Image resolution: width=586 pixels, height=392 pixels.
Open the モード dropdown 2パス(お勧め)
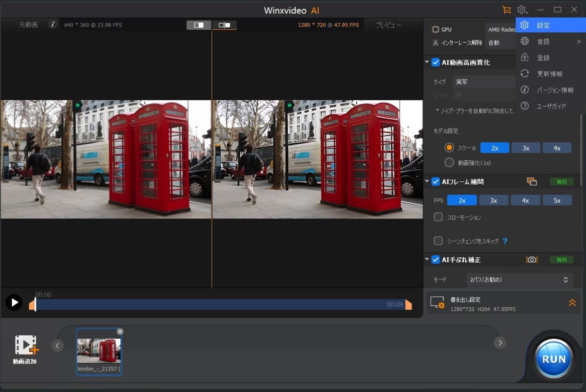click(x=520, y=279)
